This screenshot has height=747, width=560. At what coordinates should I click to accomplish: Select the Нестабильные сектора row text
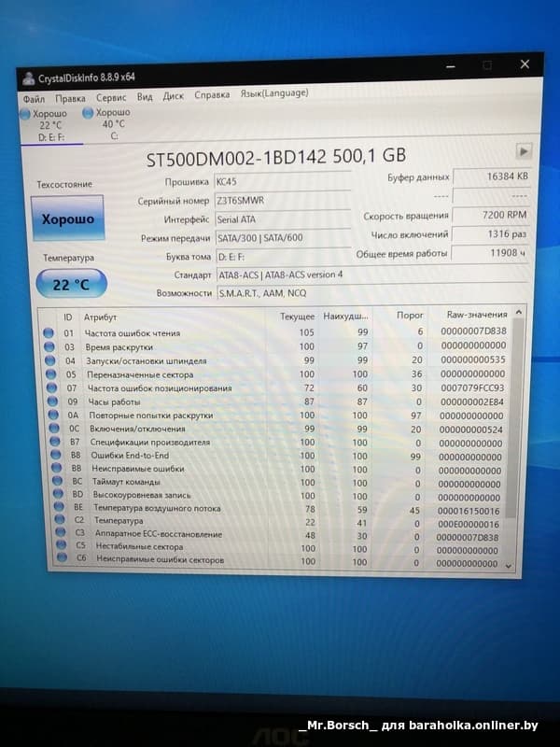[x=139, y=546]
